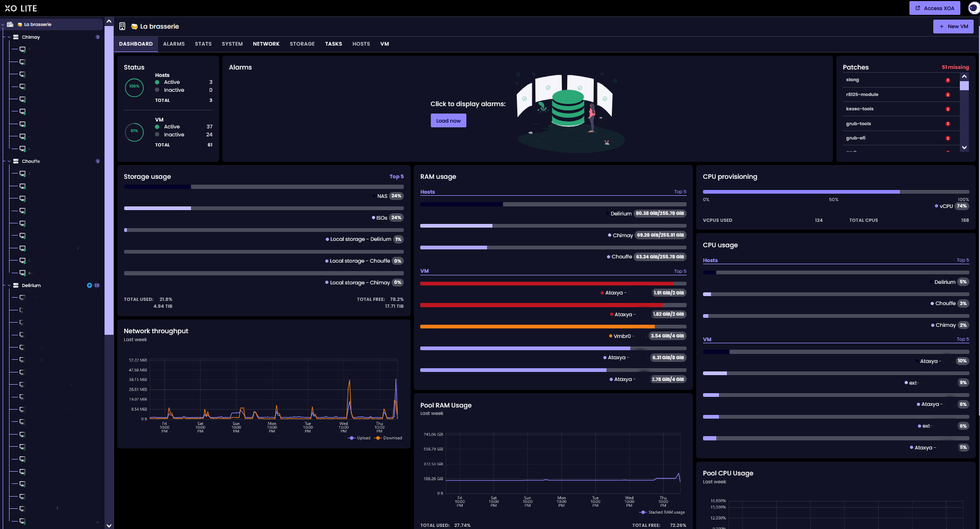
Task: Click the first VM icon under Chimay
Action: click(x=22, y=49)
